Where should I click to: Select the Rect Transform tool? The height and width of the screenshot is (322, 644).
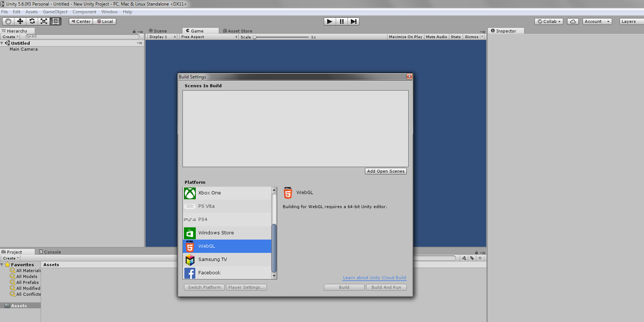(x=56, y=21)
